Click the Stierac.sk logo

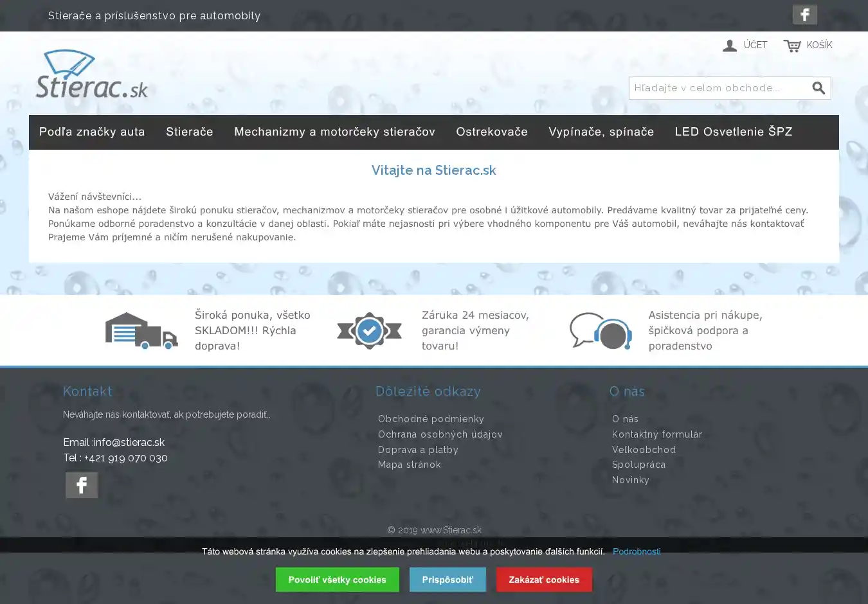pyautogui.click(x=92, y=75)
